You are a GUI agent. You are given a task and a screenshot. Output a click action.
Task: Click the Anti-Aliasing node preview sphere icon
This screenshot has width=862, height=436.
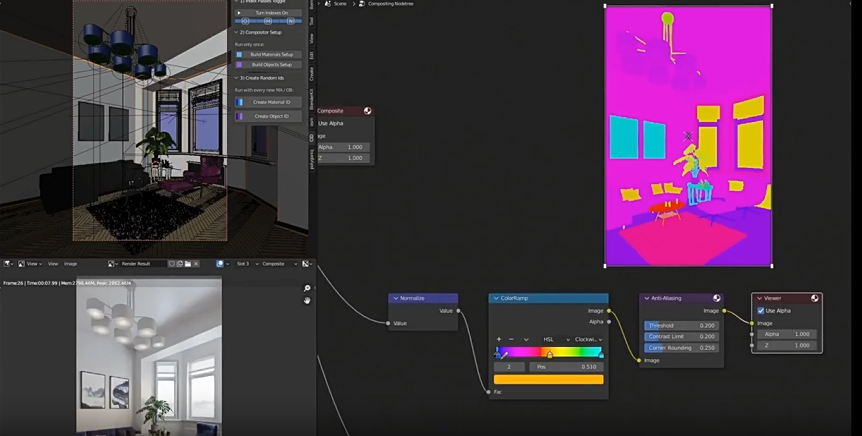[716, 298]
